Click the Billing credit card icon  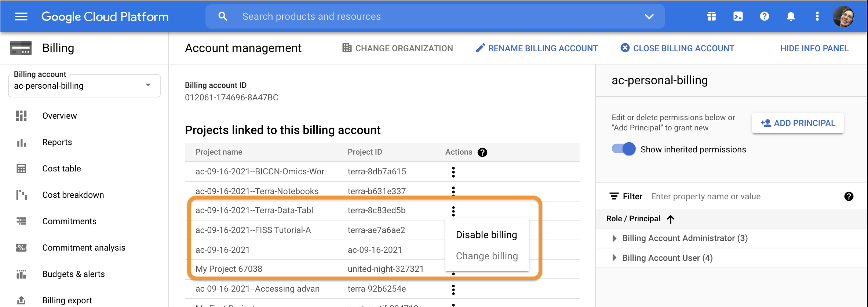pyautogui.click(x=21, y=48)
